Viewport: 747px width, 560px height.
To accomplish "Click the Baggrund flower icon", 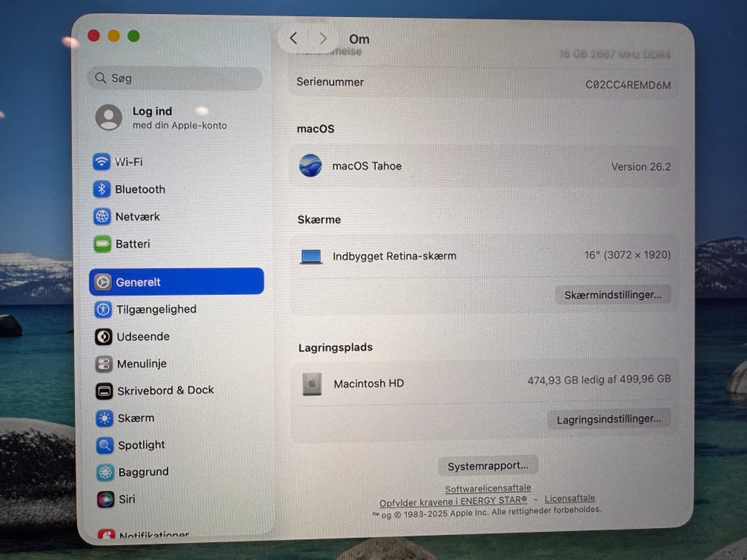I will coord(105,472).
